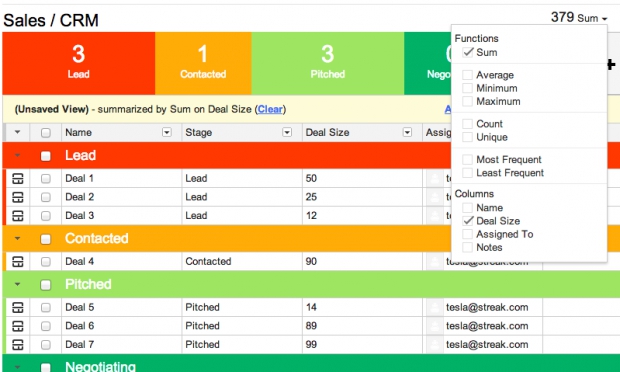Open the box icon beside Deal 4
Screen dimensions: 620x372
(18, 262)
